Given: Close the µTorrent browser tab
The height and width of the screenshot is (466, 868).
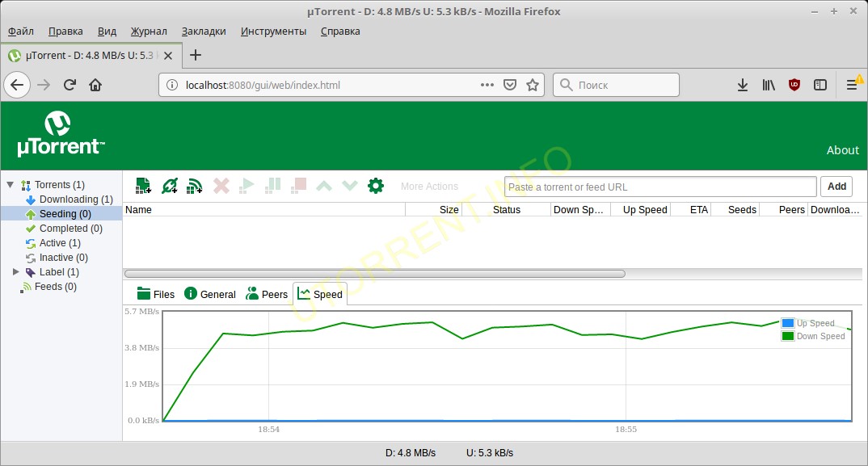Looking at the screenshot, I should click(168, 56).
